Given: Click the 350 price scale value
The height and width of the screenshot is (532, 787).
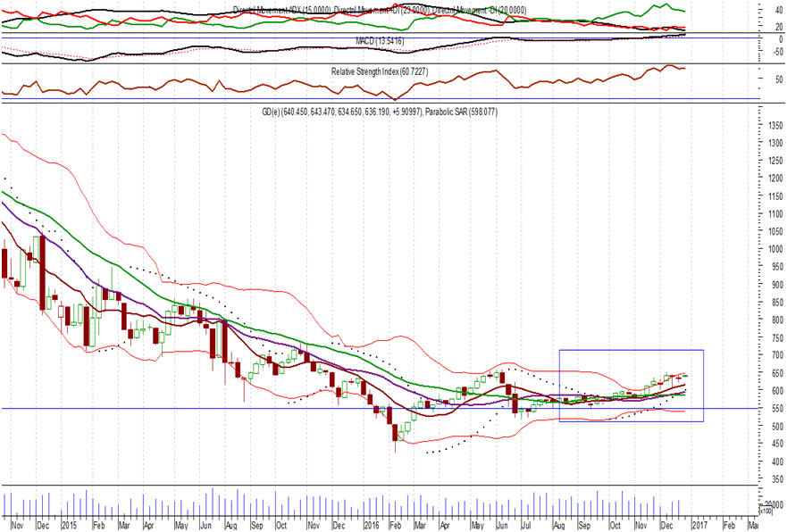Looking at the screenshot, I should (777, 479).
